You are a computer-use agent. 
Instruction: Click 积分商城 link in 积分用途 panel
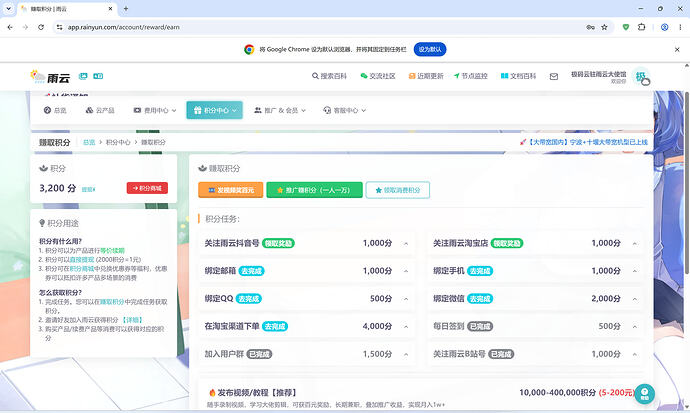[x=82, y=269]
